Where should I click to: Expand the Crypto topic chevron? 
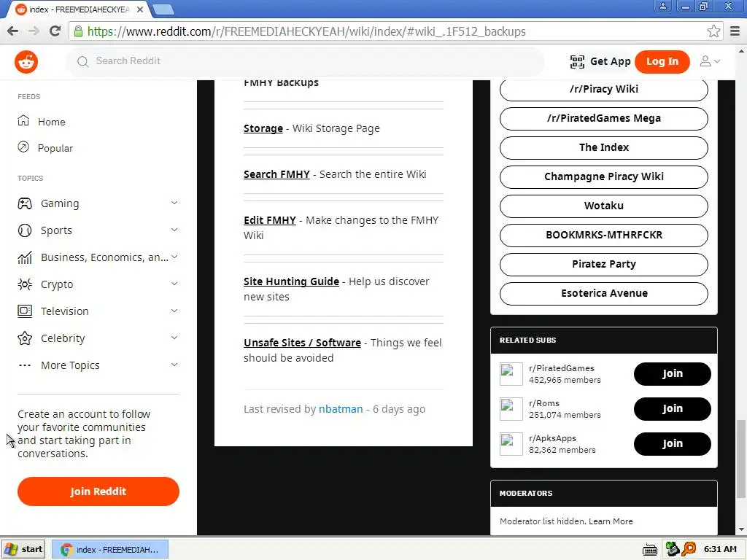[x=174, y=284]
